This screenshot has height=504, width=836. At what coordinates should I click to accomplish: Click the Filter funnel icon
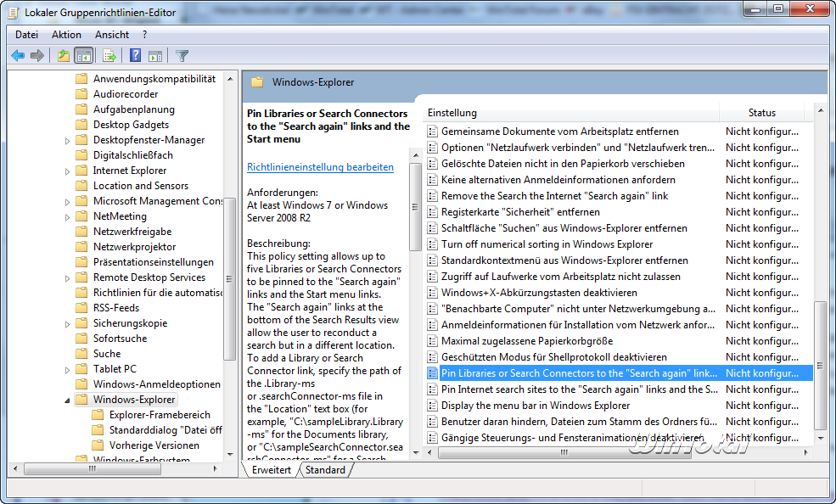(182, 56)
